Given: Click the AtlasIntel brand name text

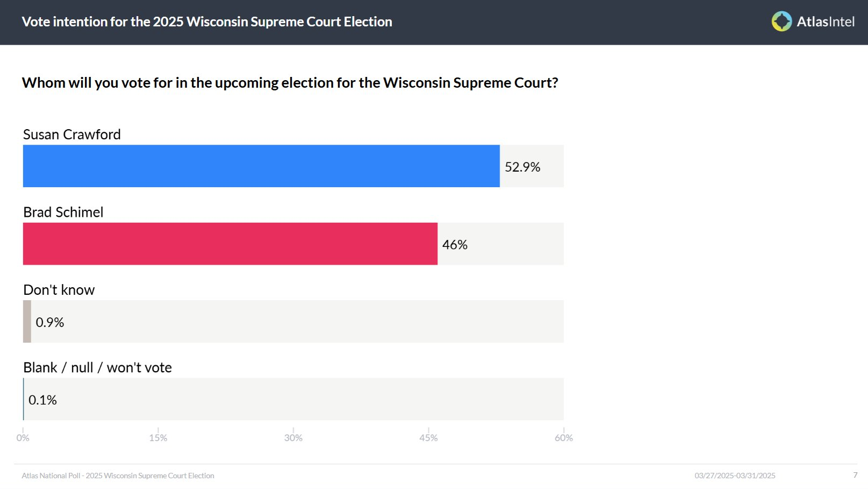Looking at the screenshot, I should click(x=826, y=22).
